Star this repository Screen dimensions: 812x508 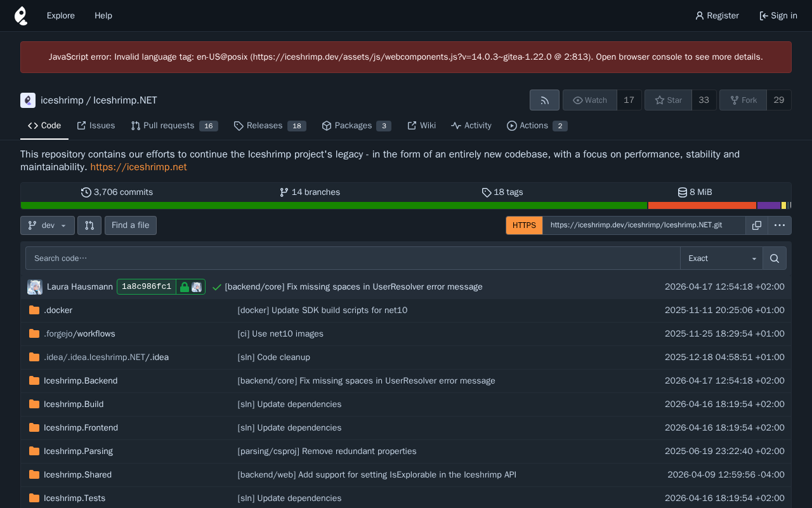pyautogui.click(x=668, y=100)
